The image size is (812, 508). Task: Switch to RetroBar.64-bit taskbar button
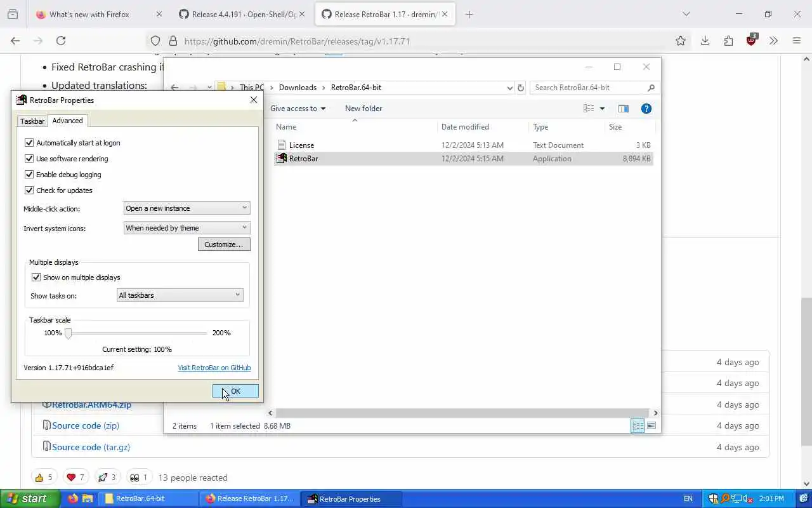coord(148,498)
